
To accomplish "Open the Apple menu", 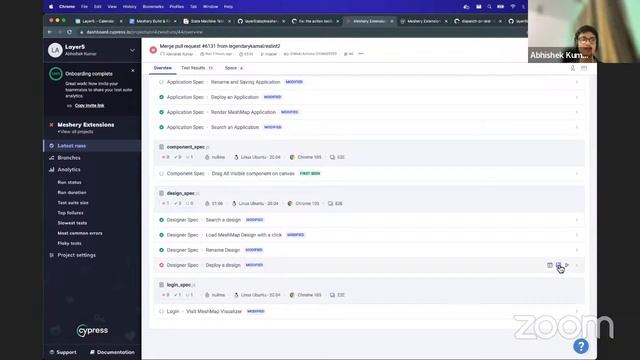I will pyautogui.click(x=51, y=7).
